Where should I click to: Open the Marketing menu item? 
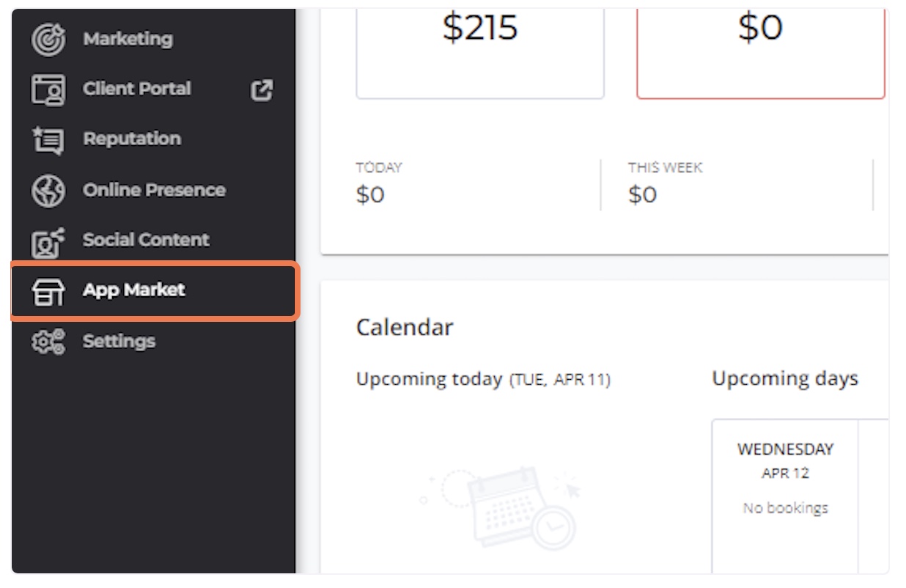pos(128,39)
